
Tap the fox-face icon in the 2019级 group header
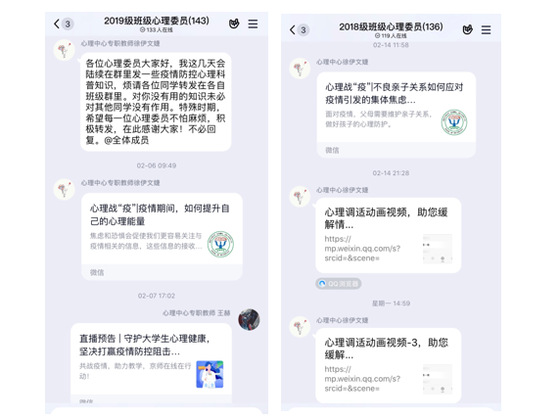point(234,24)
